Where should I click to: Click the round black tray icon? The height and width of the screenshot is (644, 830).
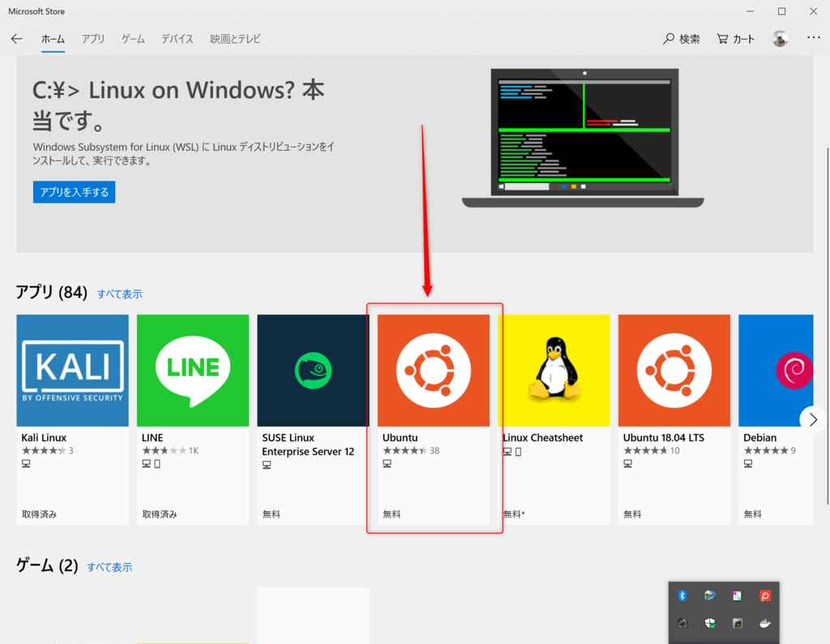click(x=682, y=624)
